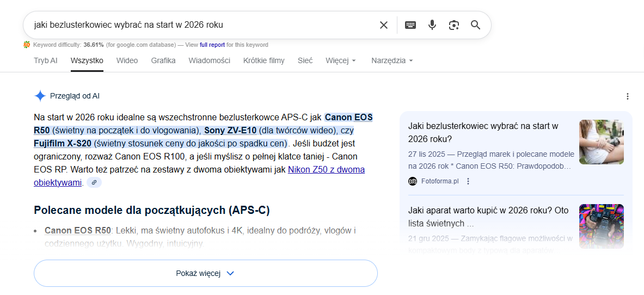Click the AI overview sparkle icon
The height and width of the screenshot is (295, 644).
tap(40, 96)
